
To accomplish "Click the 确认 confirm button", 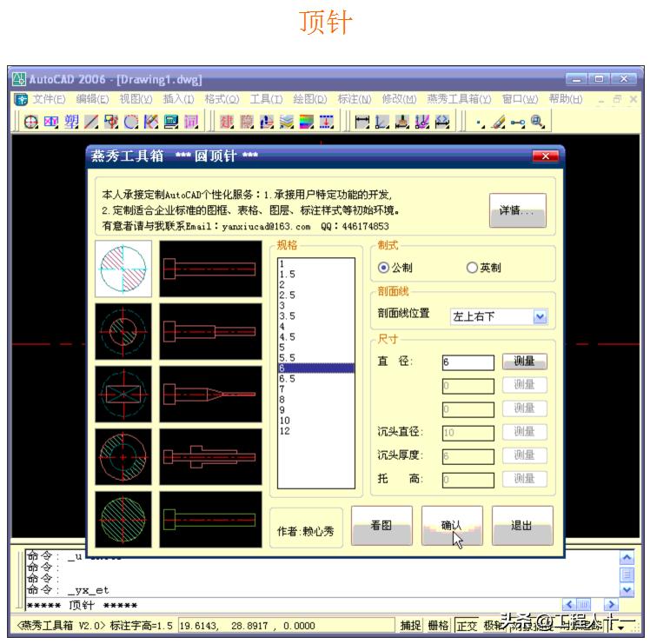I will click(x=452, y=526).
